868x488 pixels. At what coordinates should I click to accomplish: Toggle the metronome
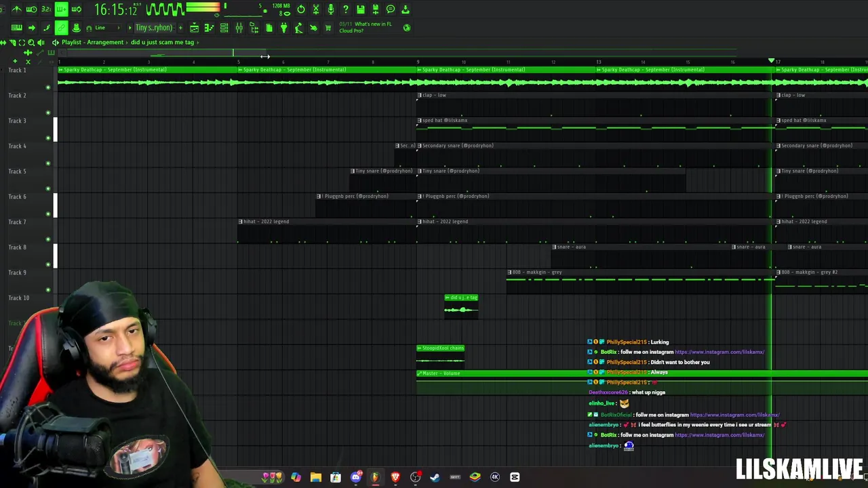click(x=16, y=9)
